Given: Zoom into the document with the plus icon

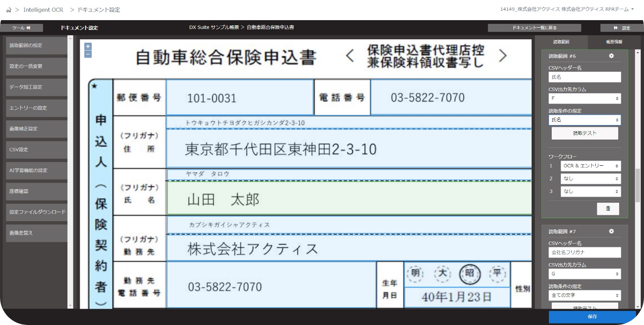Looking at the screenshot, I should (x=89, y=46).
